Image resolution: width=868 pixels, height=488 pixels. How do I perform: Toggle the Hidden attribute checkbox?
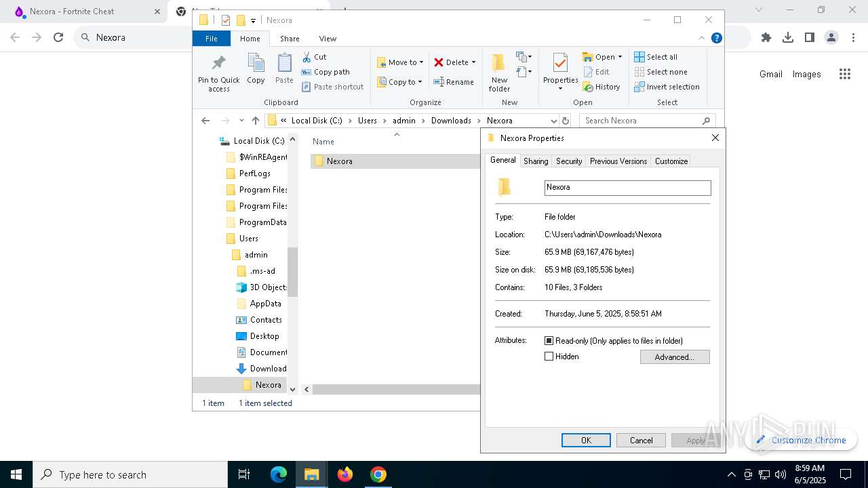point(549,357)
